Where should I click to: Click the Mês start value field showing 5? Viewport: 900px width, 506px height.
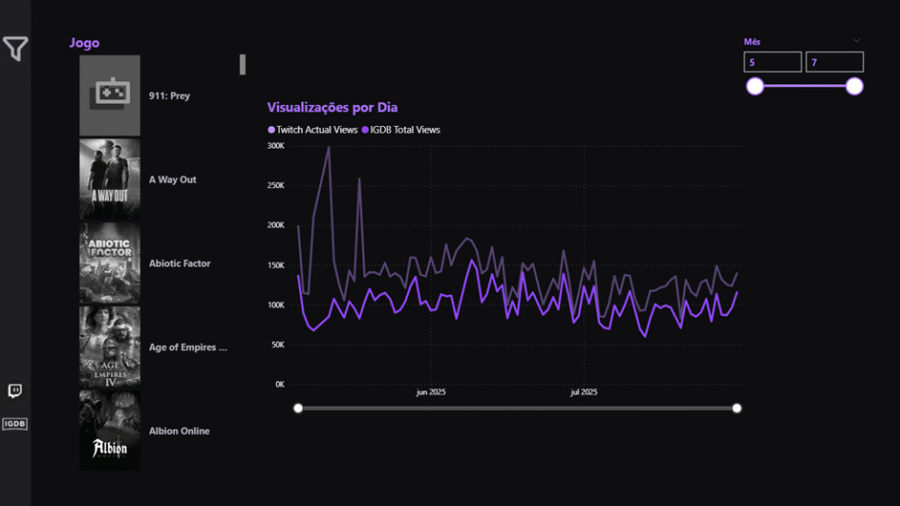click(x=772, y=63)
